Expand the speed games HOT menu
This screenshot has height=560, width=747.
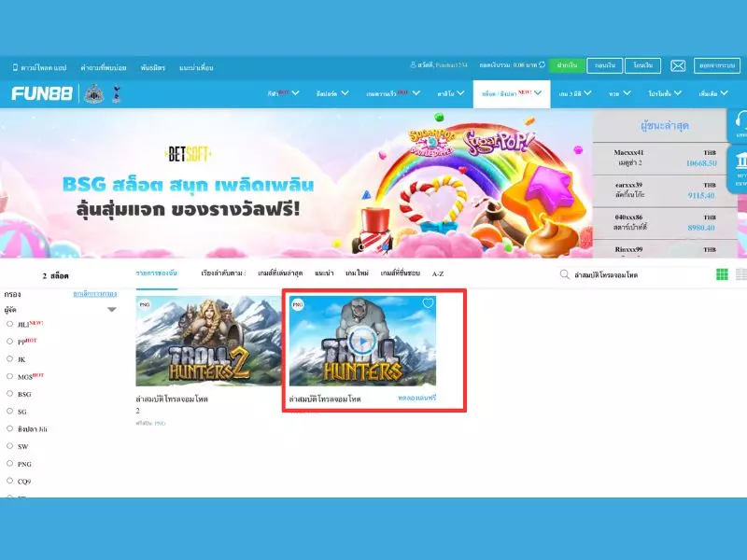coord(392,93)
